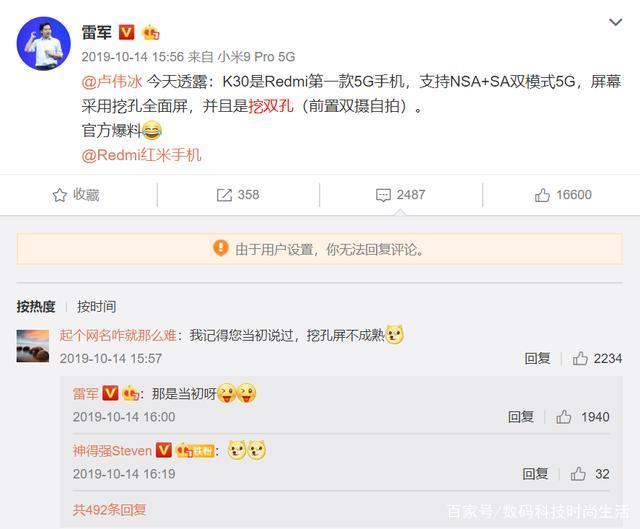Reply to 雷军's 那是当初呀 comment

coord(521,417)
